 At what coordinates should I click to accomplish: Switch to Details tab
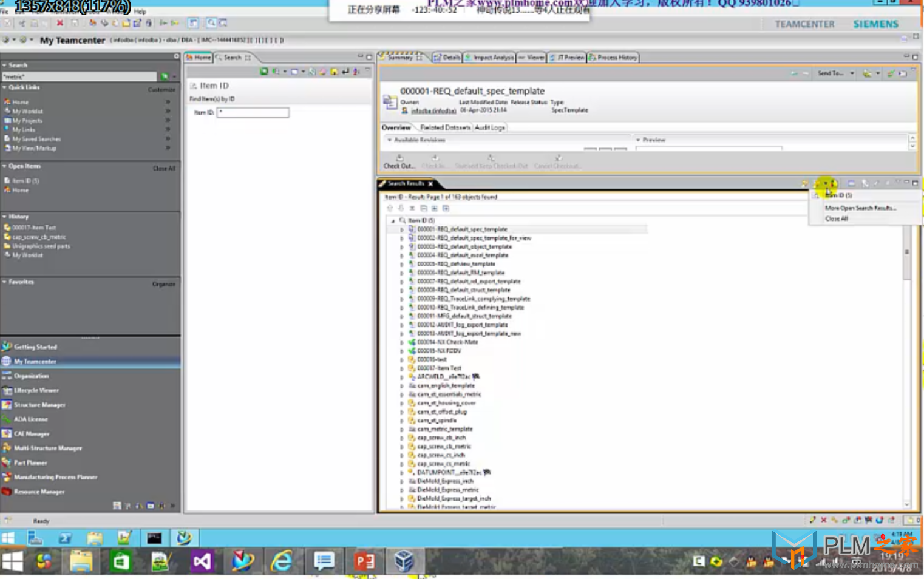447,58
